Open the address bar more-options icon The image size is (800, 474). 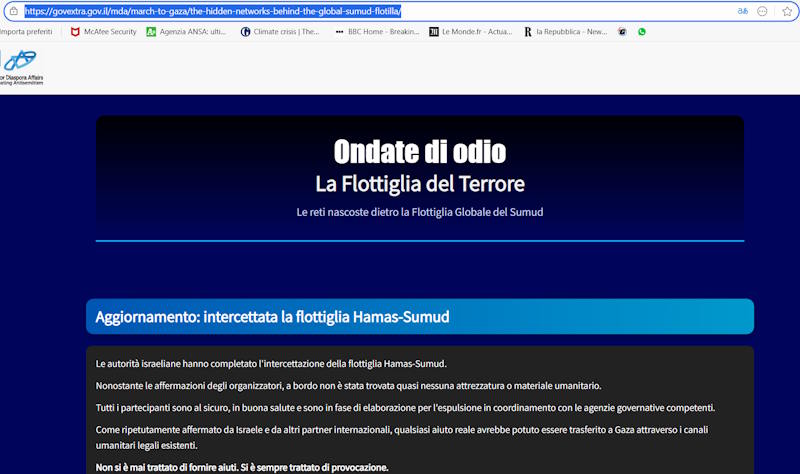pyautogui.click(x=763, y=11)
